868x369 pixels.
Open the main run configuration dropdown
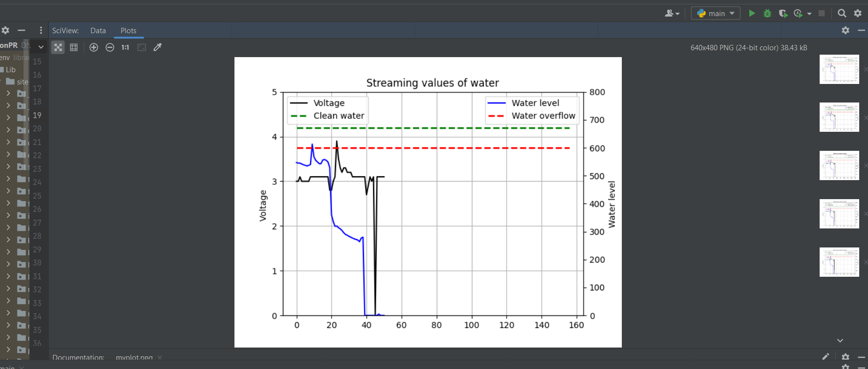tap(716, 13)
